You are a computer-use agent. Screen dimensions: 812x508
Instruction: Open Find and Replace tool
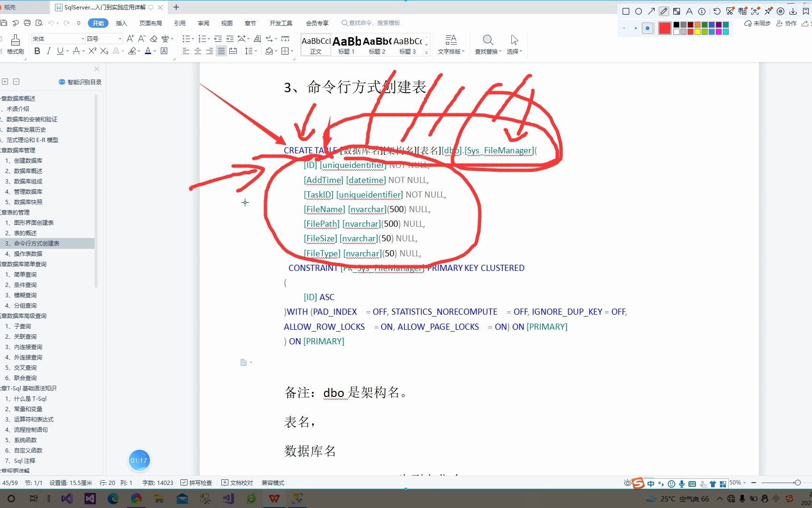click(488, 44)
